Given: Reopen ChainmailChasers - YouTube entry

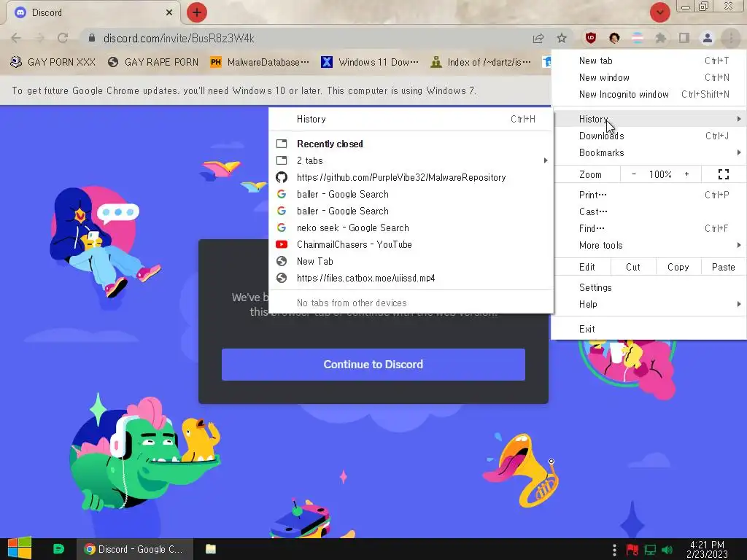Looking at the screenshot, I should tap(411, 244).
